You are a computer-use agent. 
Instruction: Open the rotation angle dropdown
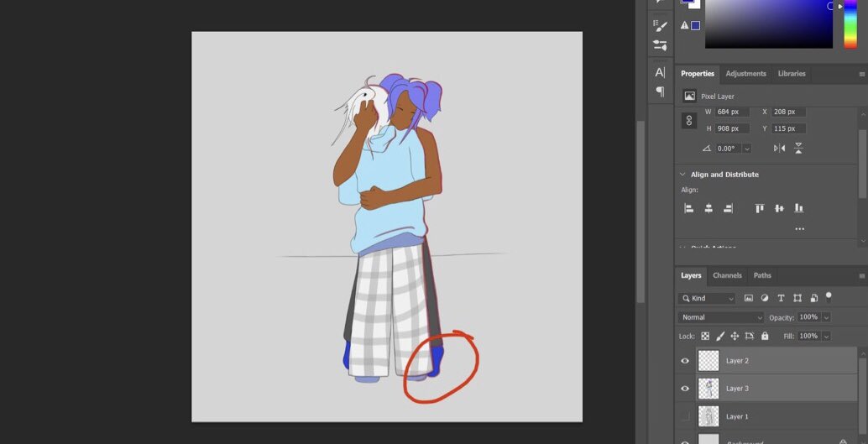coord(747,149)
